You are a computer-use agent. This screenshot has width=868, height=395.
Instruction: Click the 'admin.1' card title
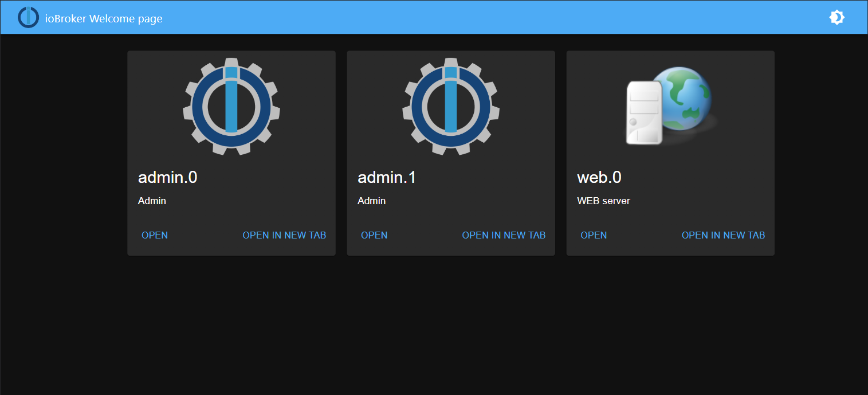coord(387,177)
